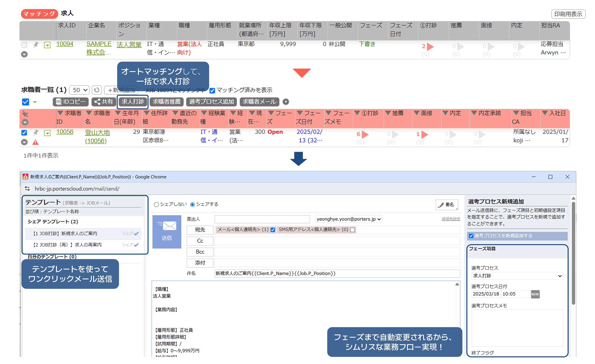Open the sender email address dropdown

click(x=348, y=219)
